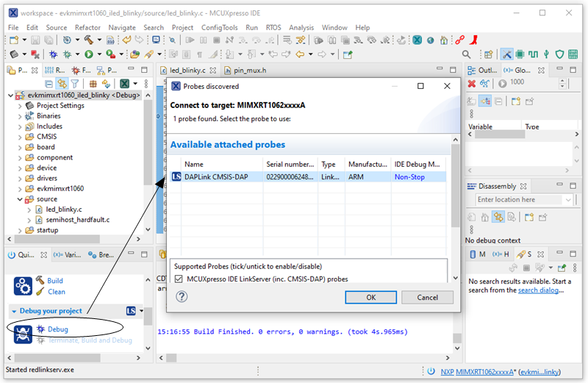Image resolution: width=588 pixels, height=383 pixels.
Task: Click the red boot icon in toolbar
Action: 473,40
